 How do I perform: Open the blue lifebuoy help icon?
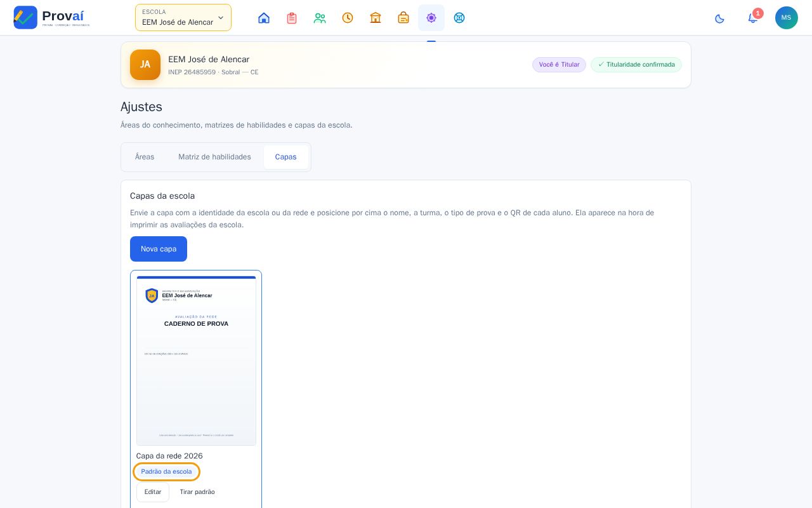(459, 18)
